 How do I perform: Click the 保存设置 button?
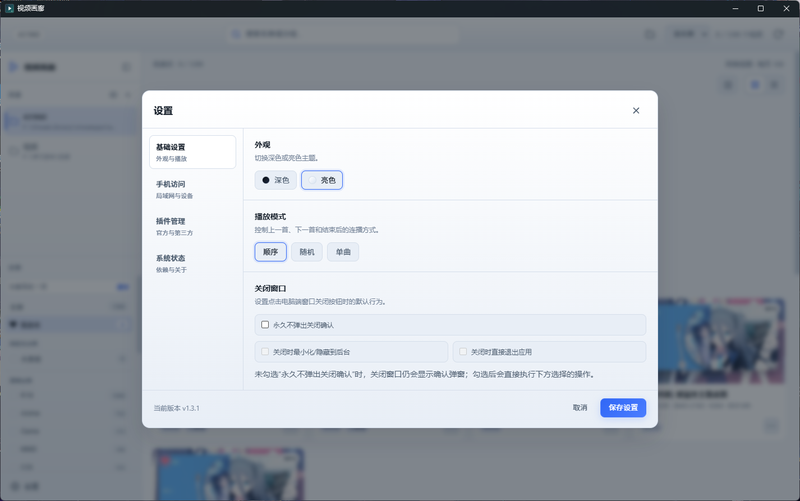[x=623, y=408]
